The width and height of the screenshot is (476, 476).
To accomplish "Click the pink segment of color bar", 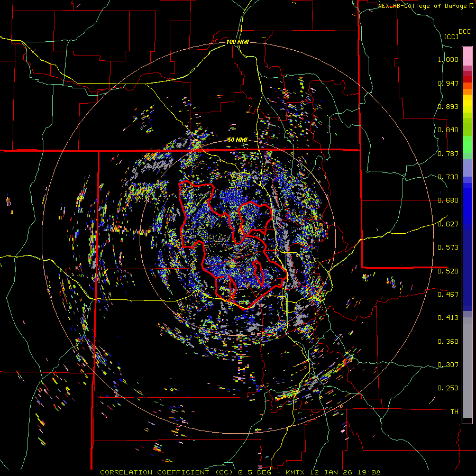I will coord(467,56).
